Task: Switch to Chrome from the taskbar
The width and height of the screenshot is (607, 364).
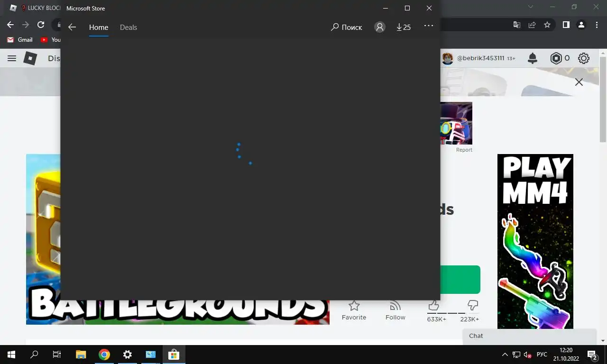Action: click(104, 354)
